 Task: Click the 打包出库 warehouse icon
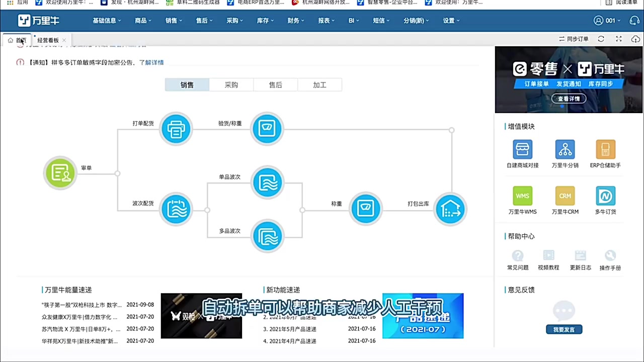(450, 209)
